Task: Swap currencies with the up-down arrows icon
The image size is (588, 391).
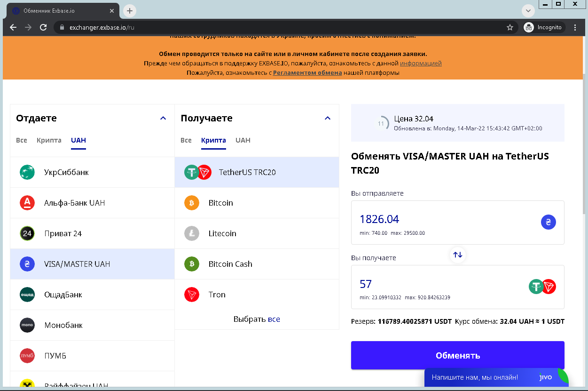Action: coord(458,255)
